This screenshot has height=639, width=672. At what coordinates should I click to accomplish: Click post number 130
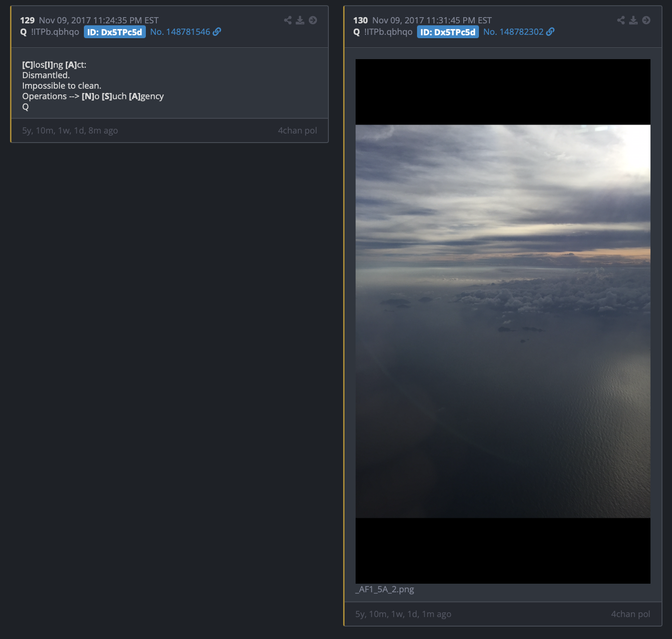click(360, 20)
